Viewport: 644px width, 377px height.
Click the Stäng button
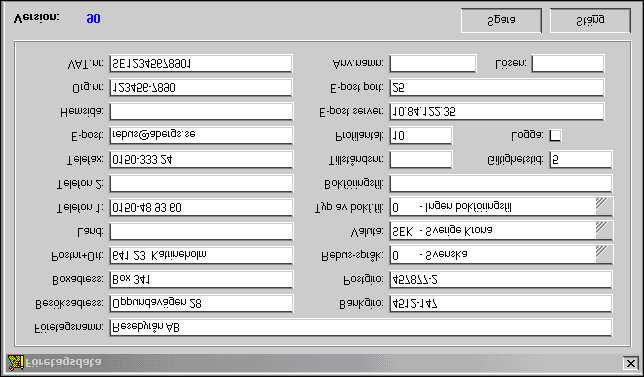click(x=590, y=20)
